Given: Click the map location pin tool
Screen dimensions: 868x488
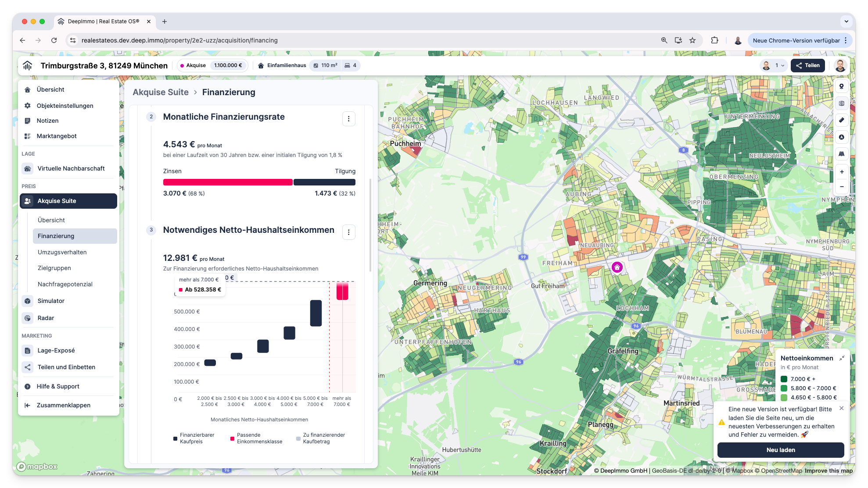Looking at the screenshot, I should (841, 86).
